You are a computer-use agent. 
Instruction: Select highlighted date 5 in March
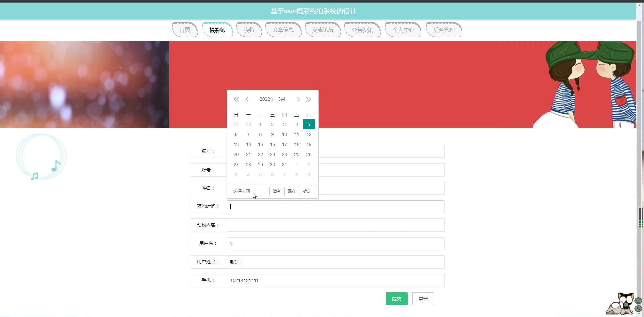click(x=309, y=124)
